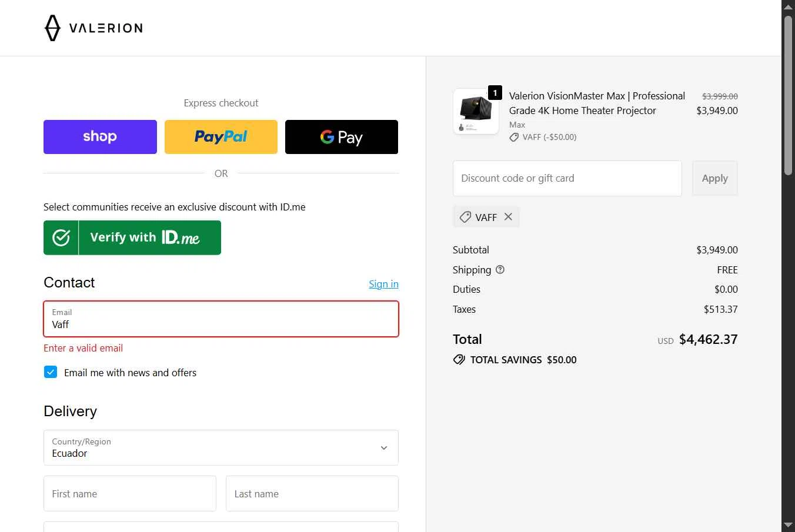Click the VAFF (-$50.00) discount line tag
The image size is (795, 532).
click(543, 137)
